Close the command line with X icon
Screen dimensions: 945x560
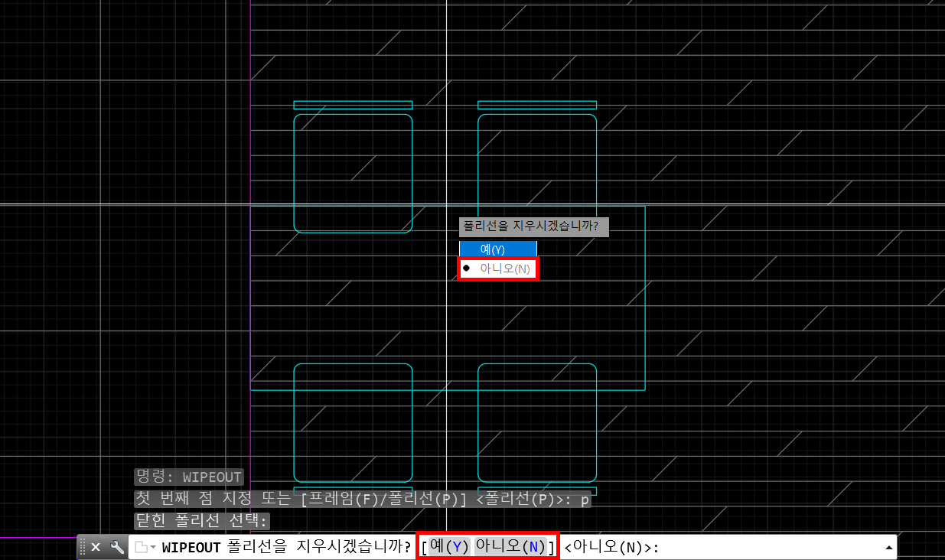[96, 547]
